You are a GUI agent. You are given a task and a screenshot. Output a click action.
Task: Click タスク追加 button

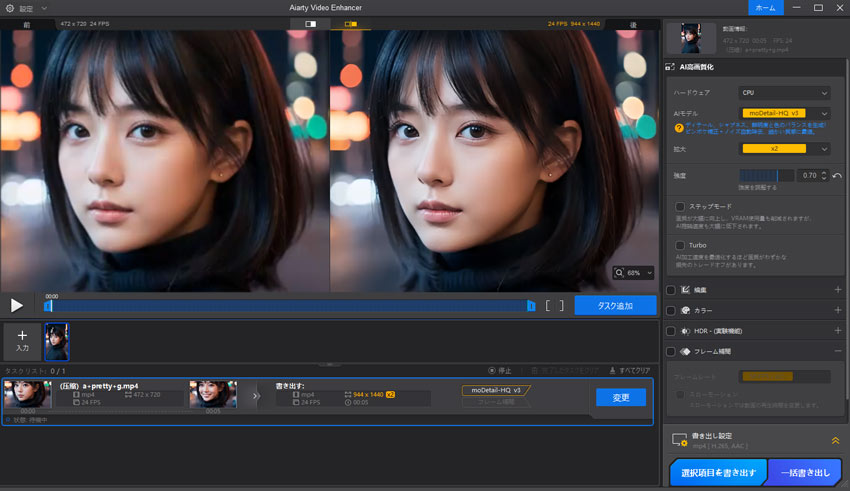[x=615, y=306]
